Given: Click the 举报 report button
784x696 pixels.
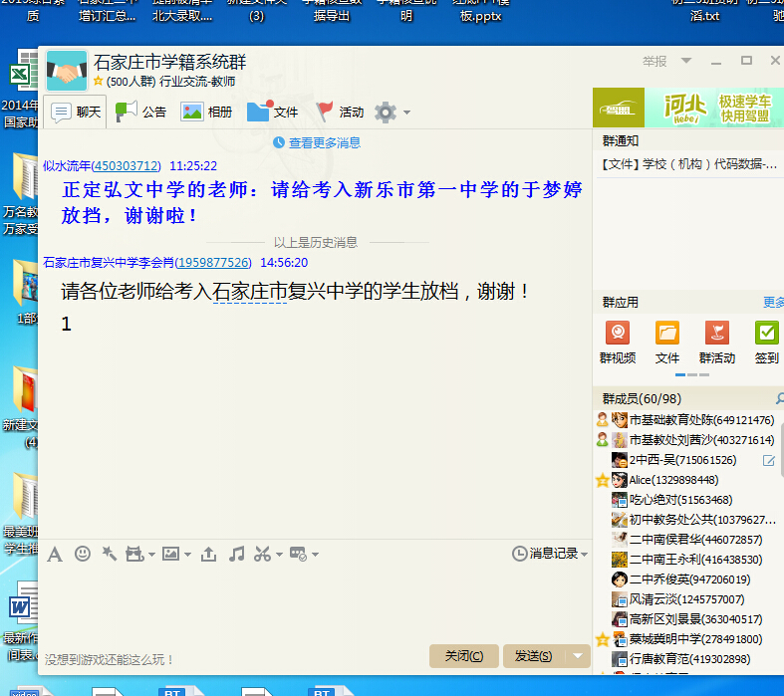Looking at the screenshot, I should coord(654,61).
